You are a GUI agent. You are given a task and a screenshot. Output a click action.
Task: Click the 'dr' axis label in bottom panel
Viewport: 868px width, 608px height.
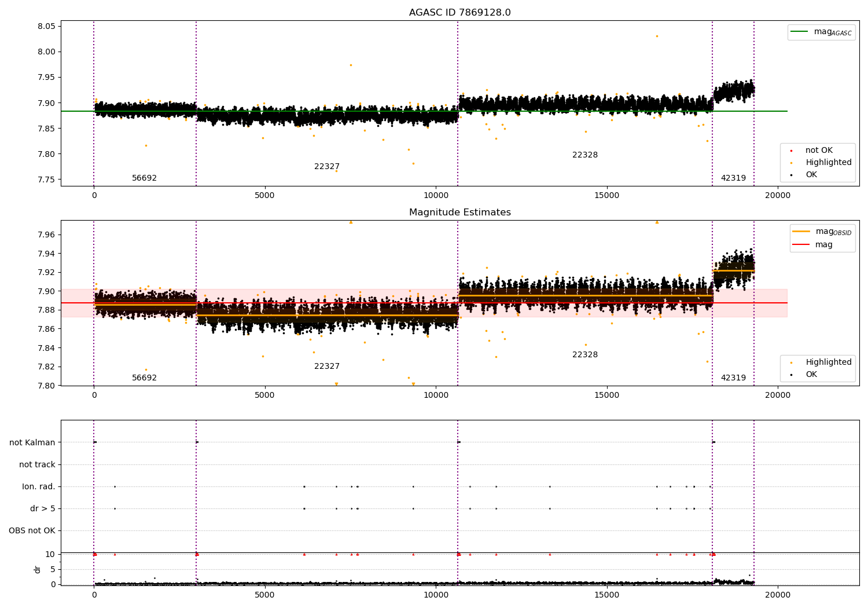click(x=38, y=569)
